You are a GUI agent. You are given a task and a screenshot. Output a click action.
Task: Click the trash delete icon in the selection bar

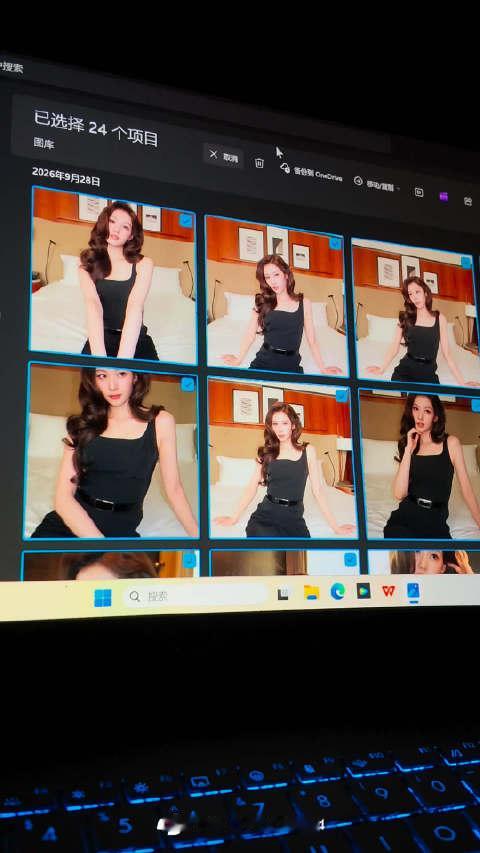[260, 163]
